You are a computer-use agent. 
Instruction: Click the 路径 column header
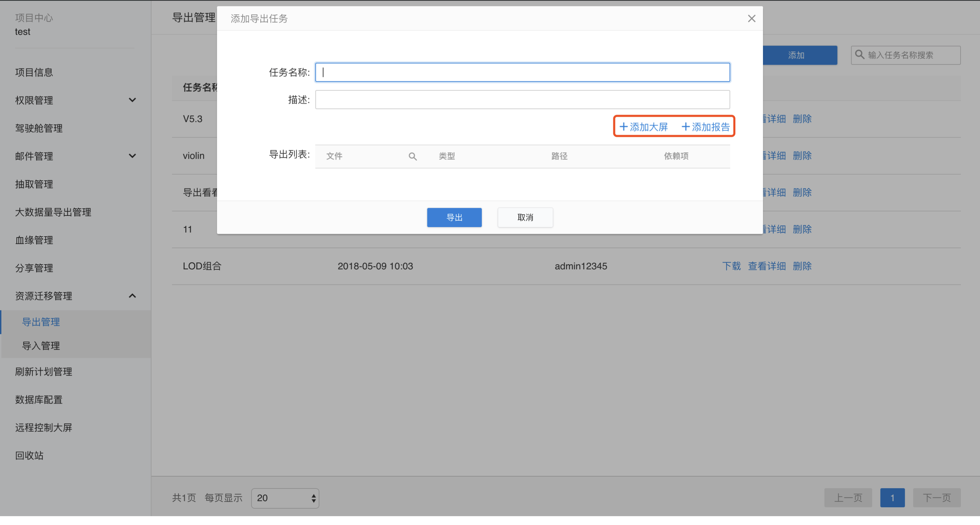559,156
